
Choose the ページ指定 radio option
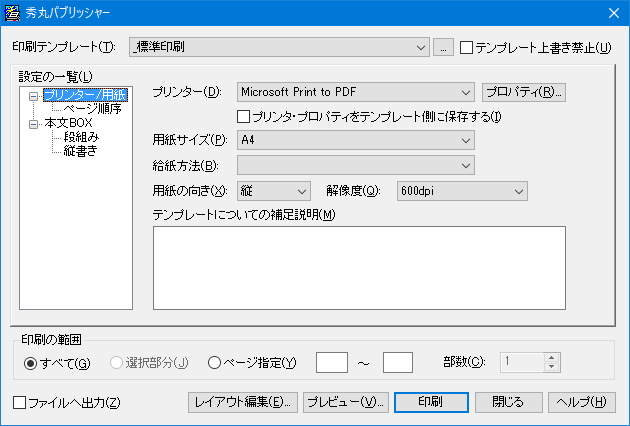pos(214,361)
